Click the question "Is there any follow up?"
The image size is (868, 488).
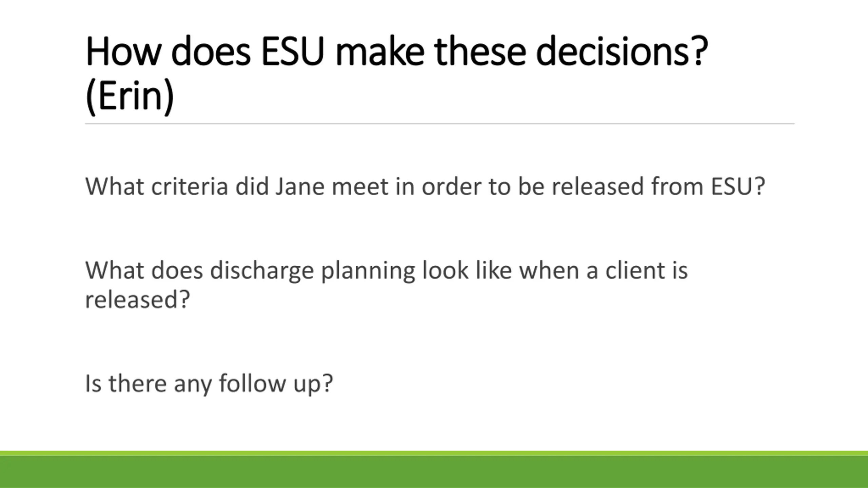209,384
